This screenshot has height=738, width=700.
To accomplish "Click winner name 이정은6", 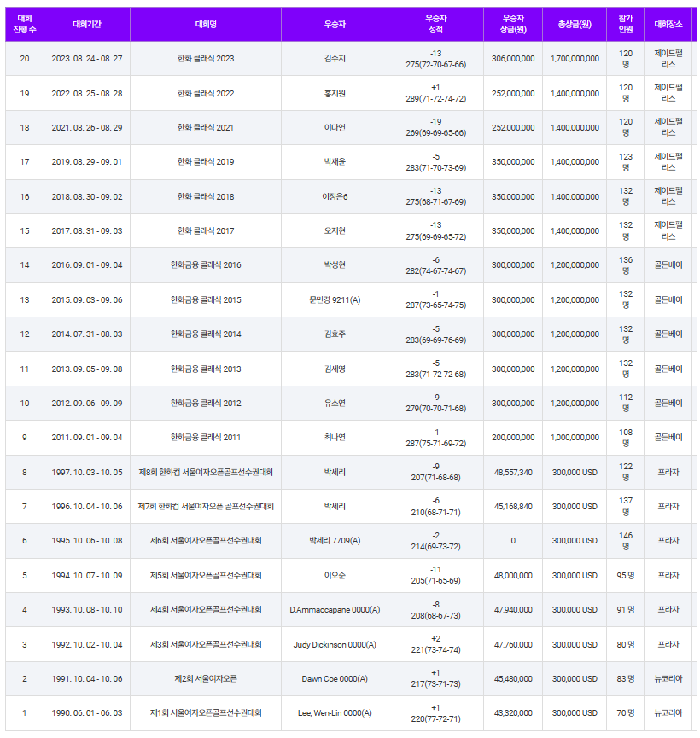I will tap(335, 197).
